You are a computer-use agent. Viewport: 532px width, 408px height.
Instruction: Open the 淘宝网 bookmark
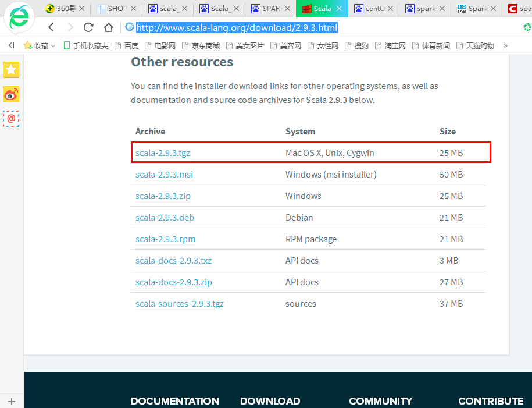pyautogui.click(x=390, y=45)
